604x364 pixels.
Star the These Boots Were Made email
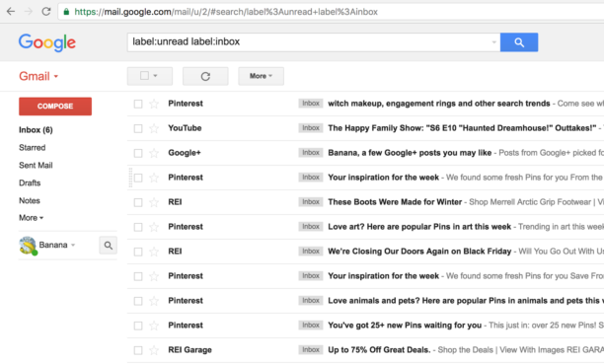(x=154, y=202)
